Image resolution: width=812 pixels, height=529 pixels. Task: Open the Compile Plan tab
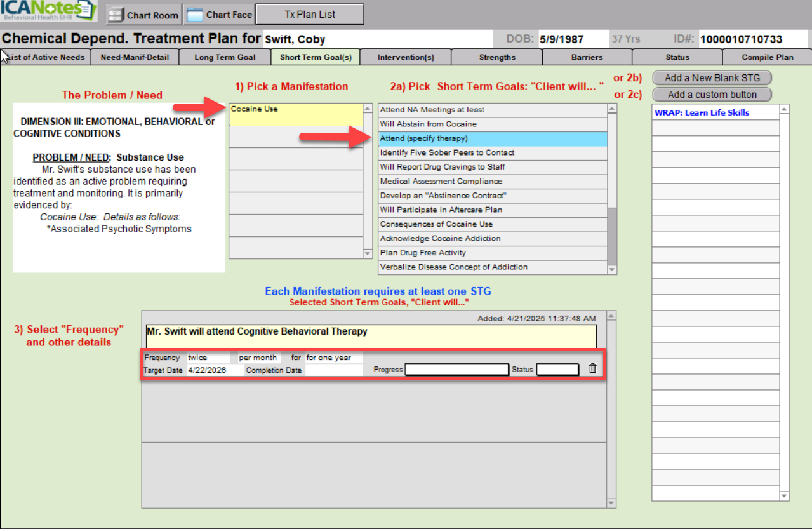[767, 57]
